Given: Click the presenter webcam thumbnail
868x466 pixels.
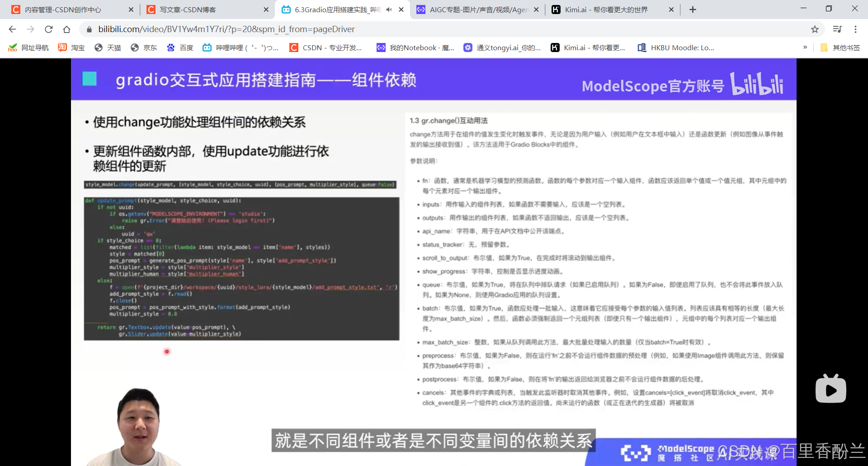Looking at the screenshot, I should [x=136, y=427].
